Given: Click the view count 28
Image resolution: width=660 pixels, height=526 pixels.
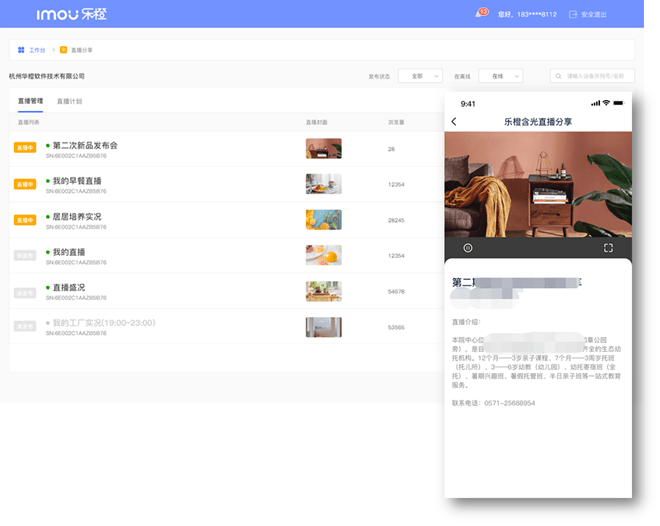Looking at the screenshot, I should [391, 149].
